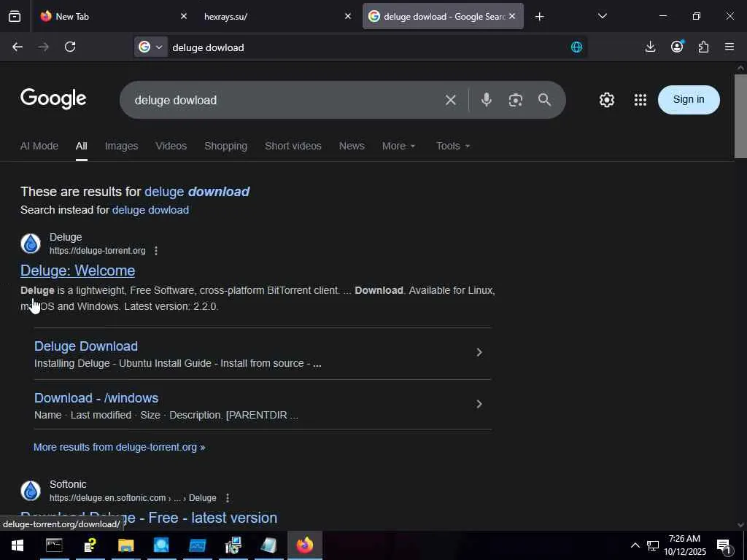The width and height of the screenshot is (747, 560).
Task: Select the Videos search tab
Action: [x=171, y=146]
